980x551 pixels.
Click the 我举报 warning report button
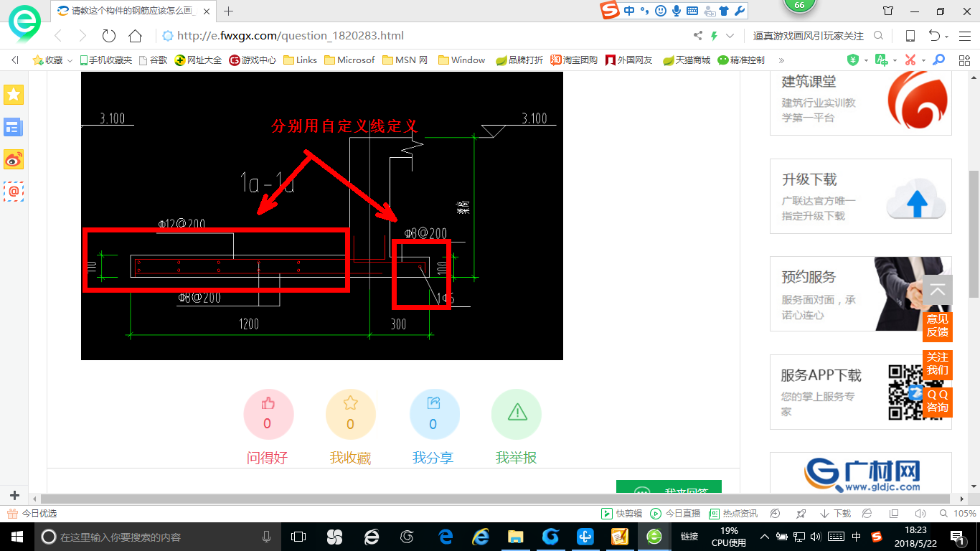pos(517,413)
